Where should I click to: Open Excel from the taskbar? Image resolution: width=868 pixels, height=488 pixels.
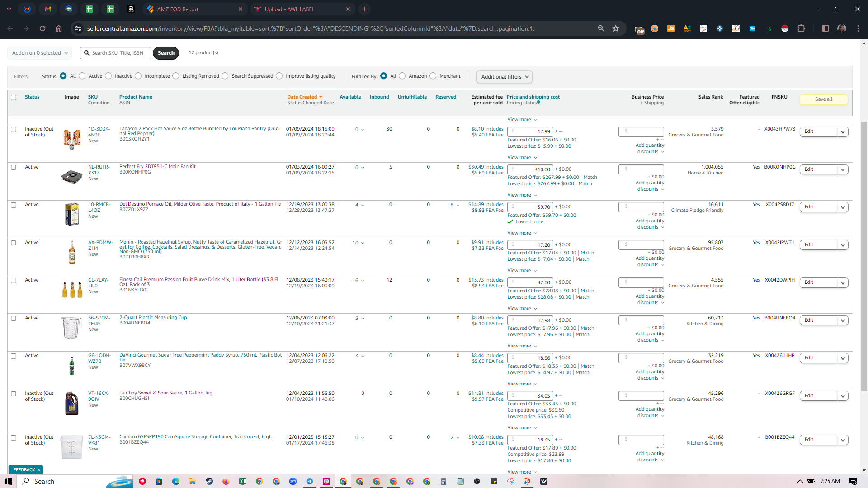pyautogui.click(x=243, y=481)
